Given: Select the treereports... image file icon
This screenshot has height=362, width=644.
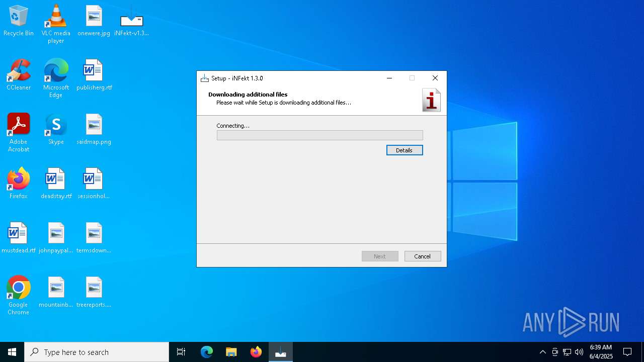Looking at the screenshot, I should (x=94, y=292).
